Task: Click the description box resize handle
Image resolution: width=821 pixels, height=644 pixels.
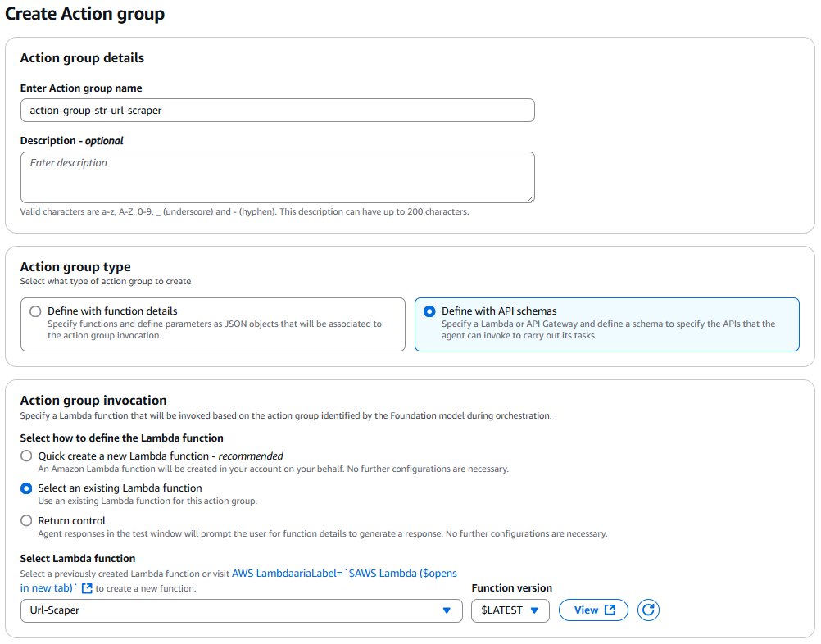Action: (531, 199)
